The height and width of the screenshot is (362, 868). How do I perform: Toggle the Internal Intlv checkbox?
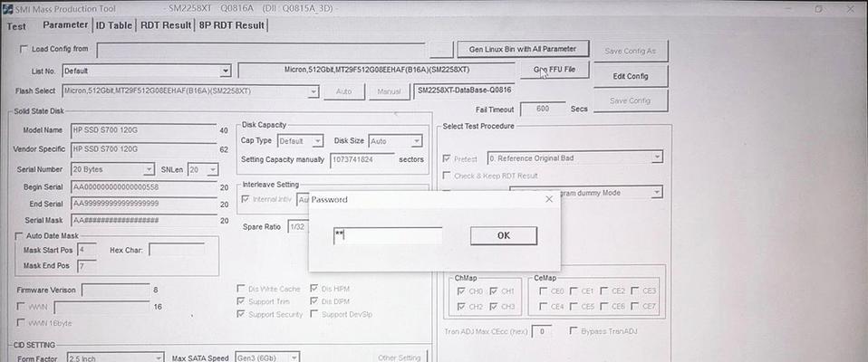coord(246,199)
